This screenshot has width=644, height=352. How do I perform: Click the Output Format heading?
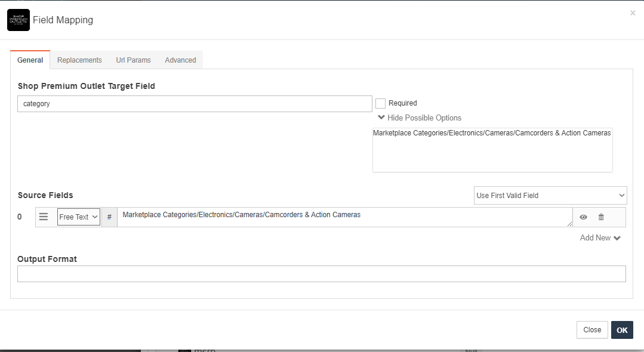tap(47, 259)
